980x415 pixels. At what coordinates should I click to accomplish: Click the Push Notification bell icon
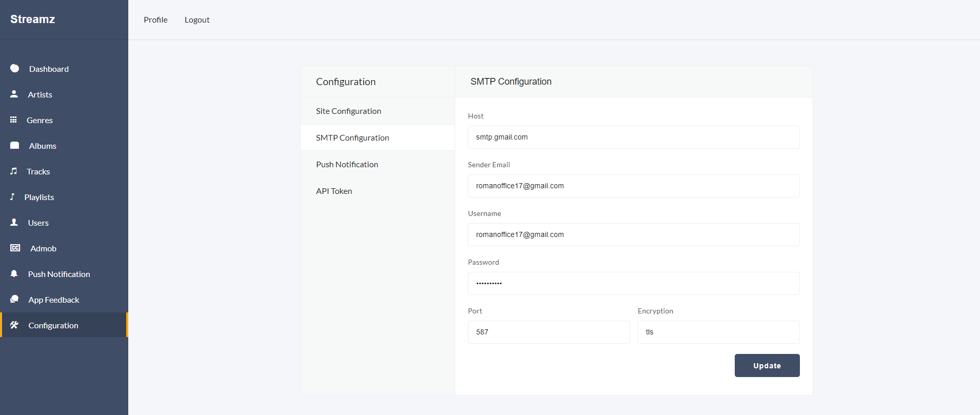coord(14,273)
